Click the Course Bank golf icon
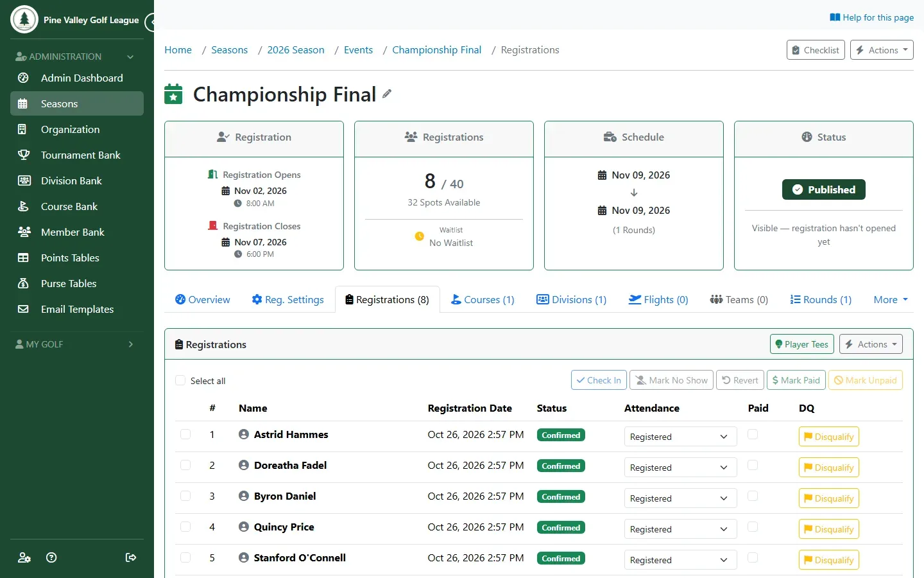The width and height of the screenshot is (924, 578). [x=23, y=206]
